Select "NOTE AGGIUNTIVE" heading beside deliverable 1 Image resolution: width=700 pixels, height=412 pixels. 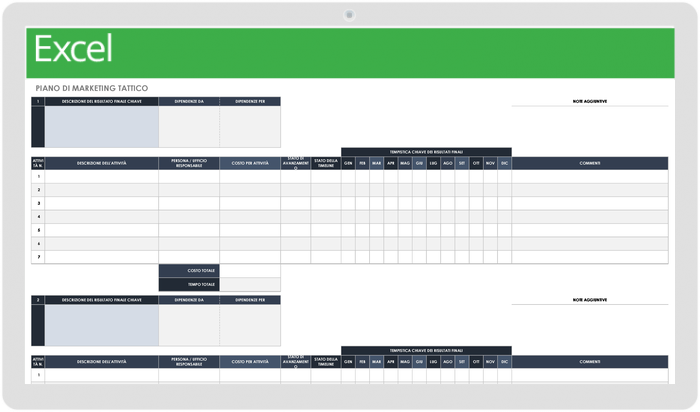point(590,101)
